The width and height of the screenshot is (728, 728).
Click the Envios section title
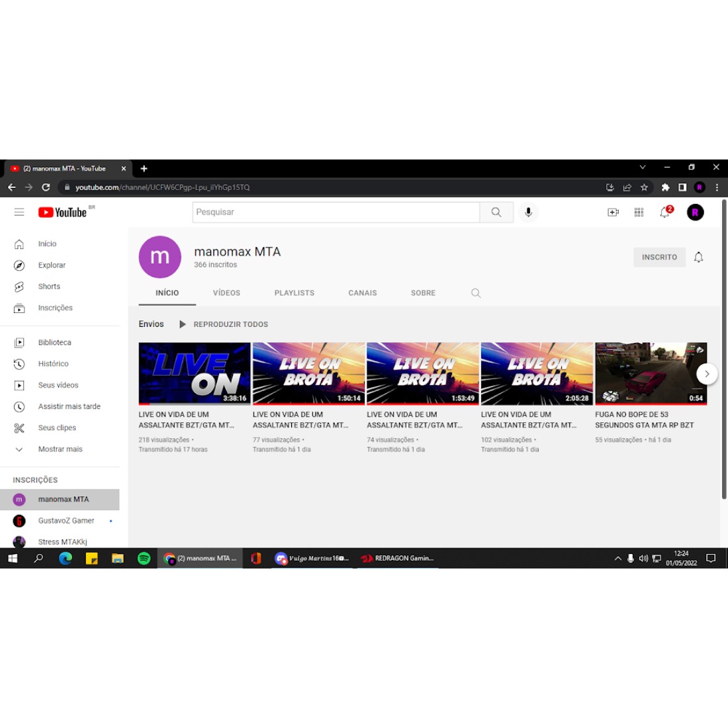pos(151,324)
